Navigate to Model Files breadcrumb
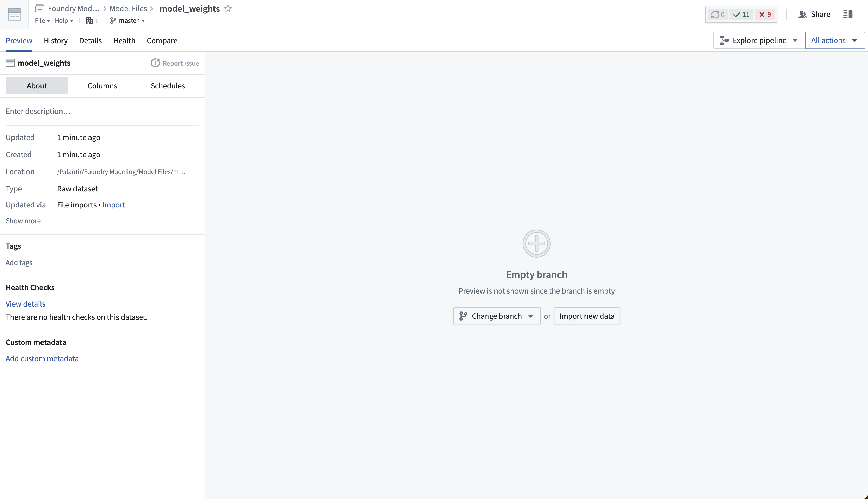The image size is (868, 499). (128, 9)
